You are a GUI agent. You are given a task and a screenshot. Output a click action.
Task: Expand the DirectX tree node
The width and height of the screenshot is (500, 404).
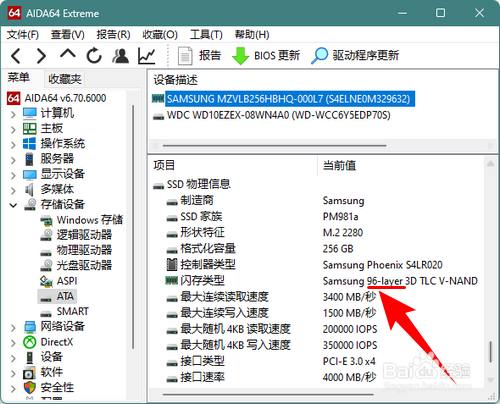point(13,343)
